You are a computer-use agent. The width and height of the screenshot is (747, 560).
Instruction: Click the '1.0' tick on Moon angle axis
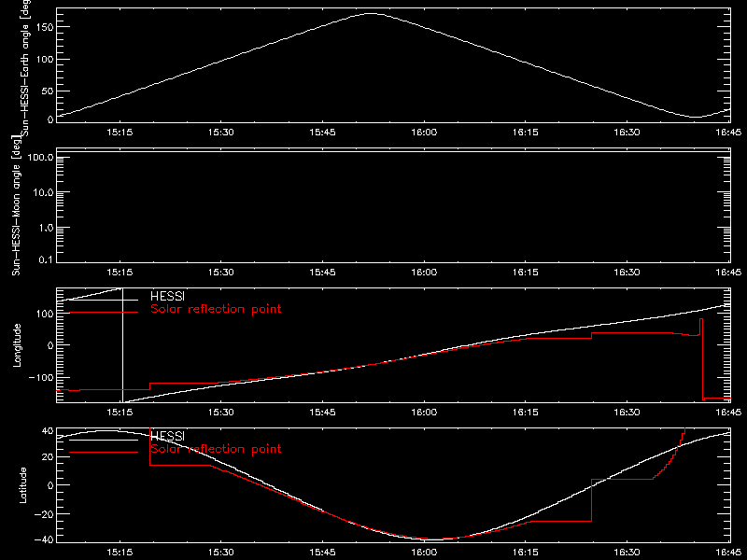click(46, 228)
